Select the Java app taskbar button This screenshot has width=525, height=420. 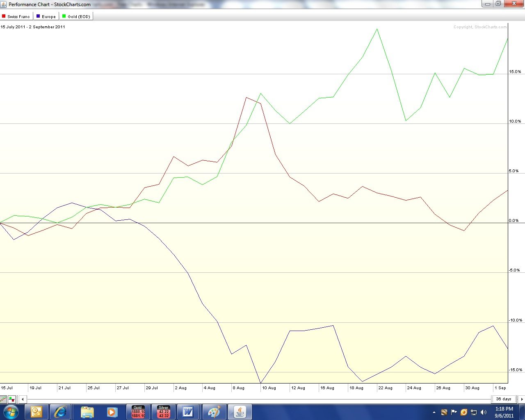point(240,412)
